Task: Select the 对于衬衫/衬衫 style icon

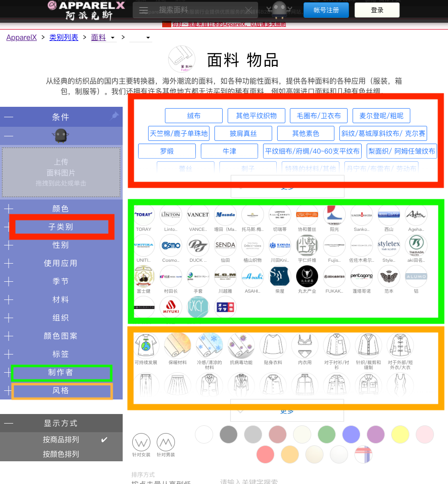Action: click(337, 345)
